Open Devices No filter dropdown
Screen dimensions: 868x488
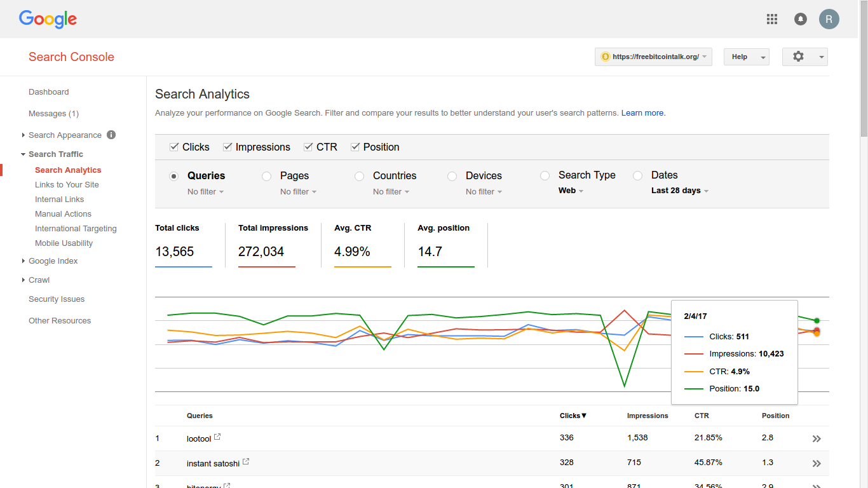click(x=484, y=192)
